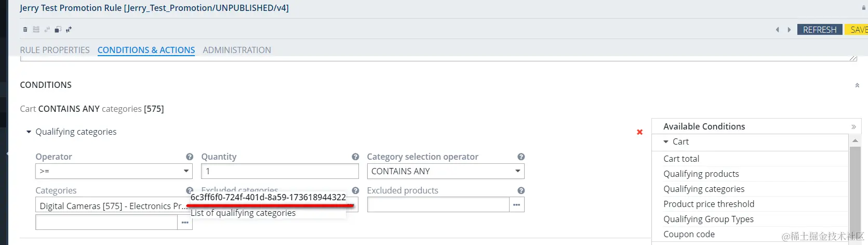Show help for Category selection operator
This screenshot has width=868, height=245.
[x=521, y=157]
